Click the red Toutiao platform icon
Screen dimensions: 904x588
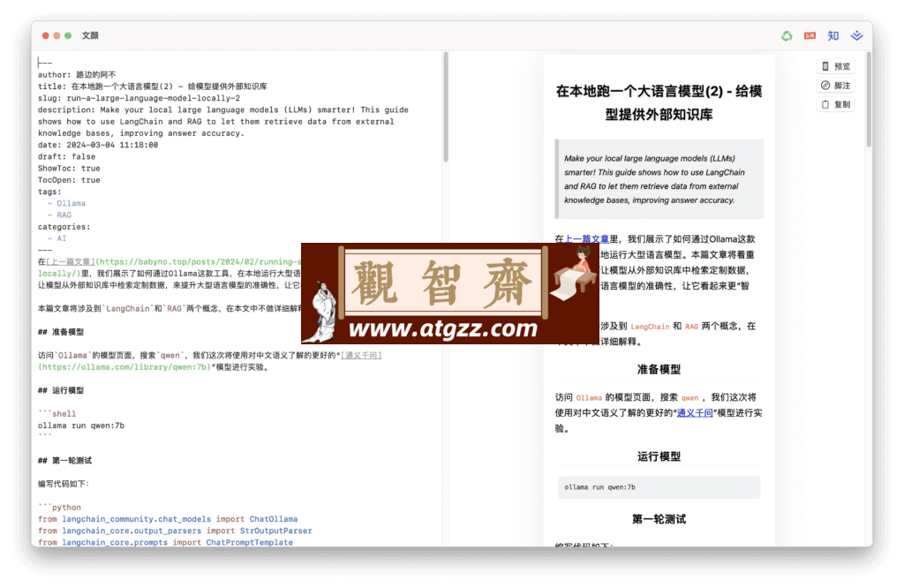[810, 35]
